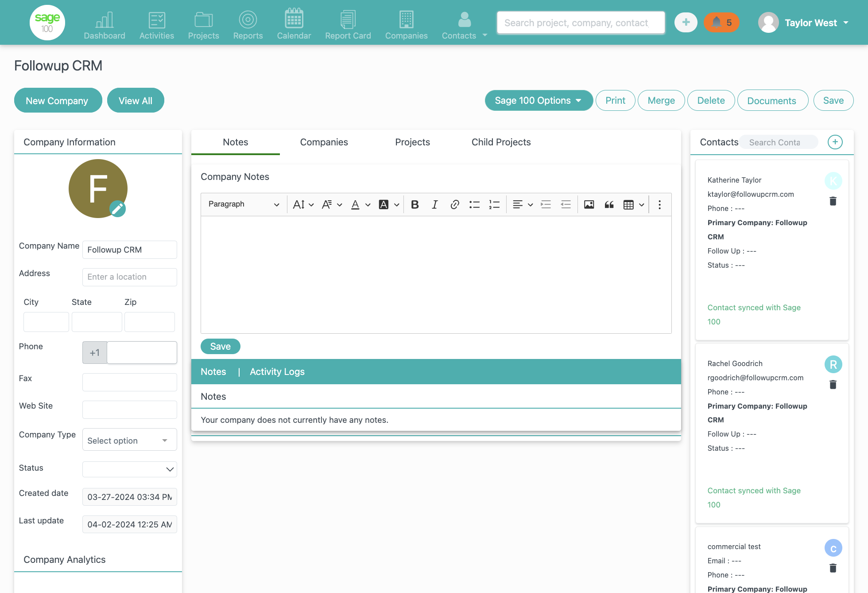Toggle italic formatting in notes editor
Image resolution: width=868 pixels, height=593 pixels.
(x=434, y=204)
